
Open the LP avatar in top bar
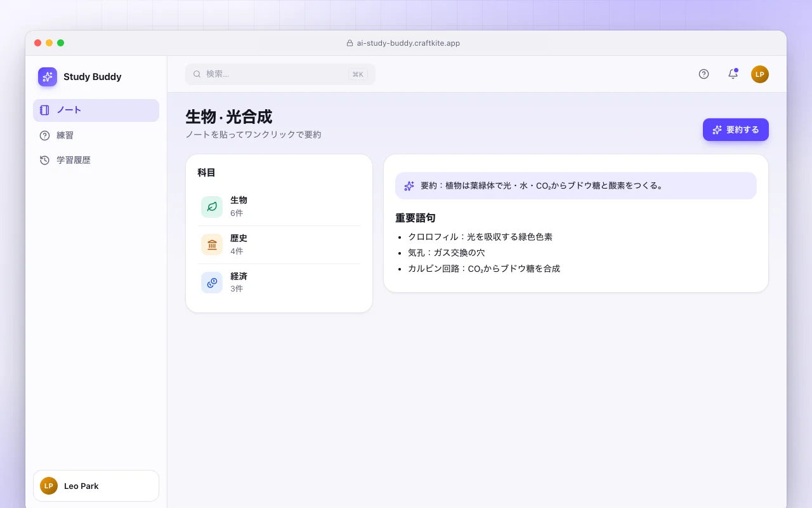tap(760, 74)
